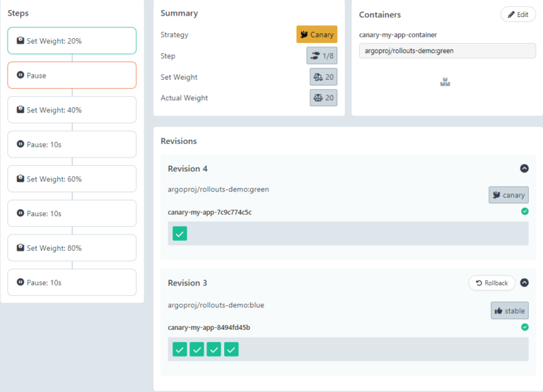
Task: Click green status icon for canary-my-app-7c9c774c5c
Action: [x=525, y=211]
